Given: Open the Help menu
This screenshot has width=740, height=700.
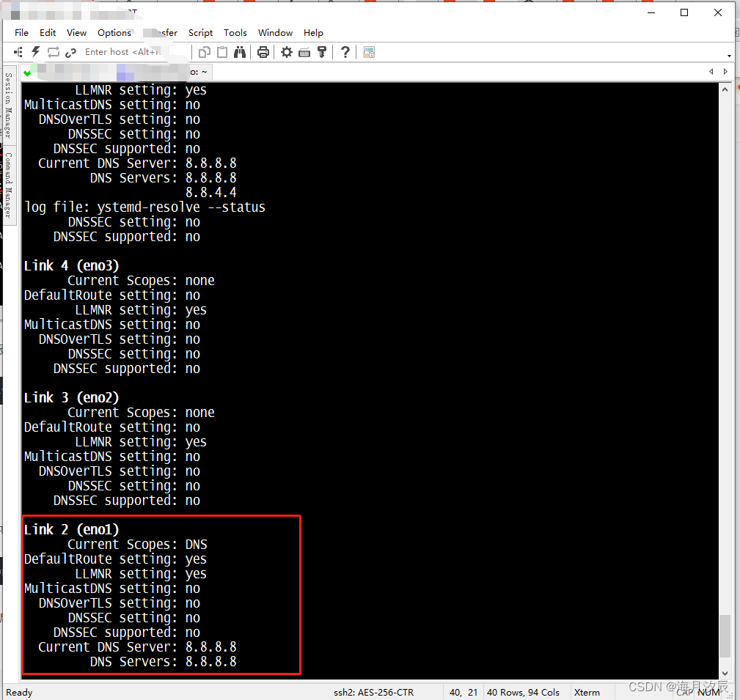Looking at the screenshot, I should (x=313, y=32).
